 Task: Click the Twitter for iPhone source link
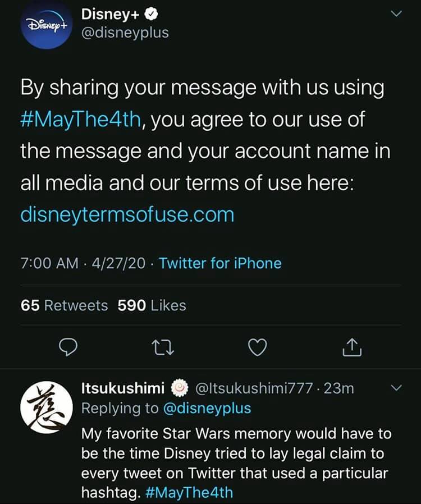tap(220, 263)
